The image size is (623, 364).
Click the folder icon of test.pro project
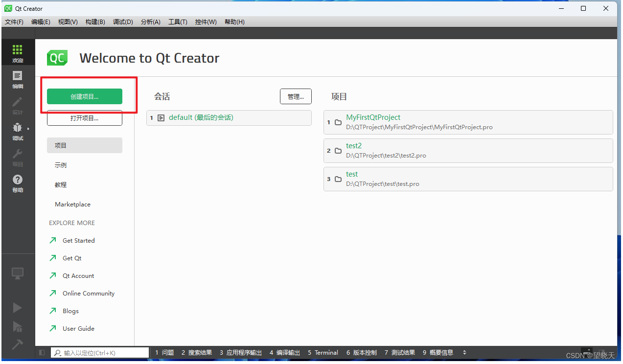[338, 179]
